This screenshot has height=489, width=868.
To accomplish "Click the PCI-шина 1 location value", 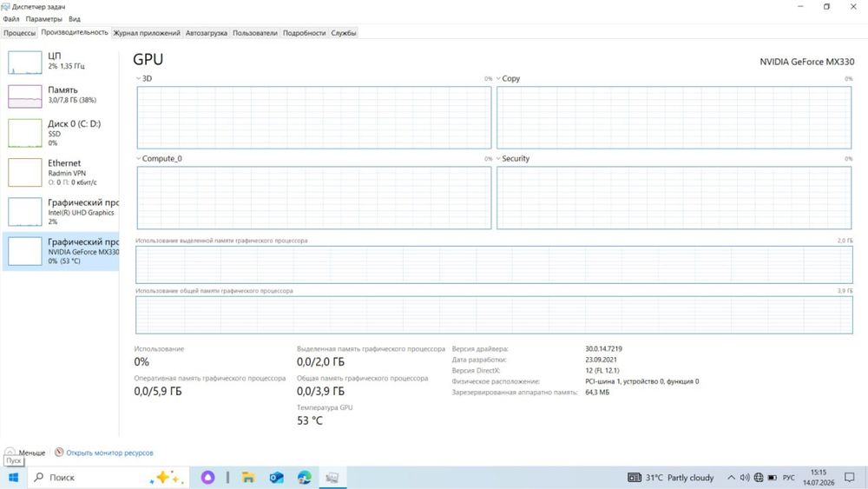I will [641, 381].
